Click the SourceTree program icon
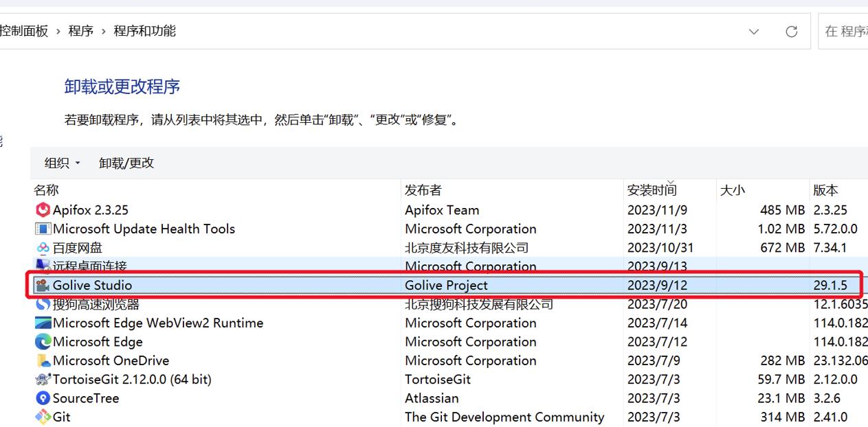Image resolution: width=868 pixels, height=427 pixels. pyautogui.click(x=43, y=398)
